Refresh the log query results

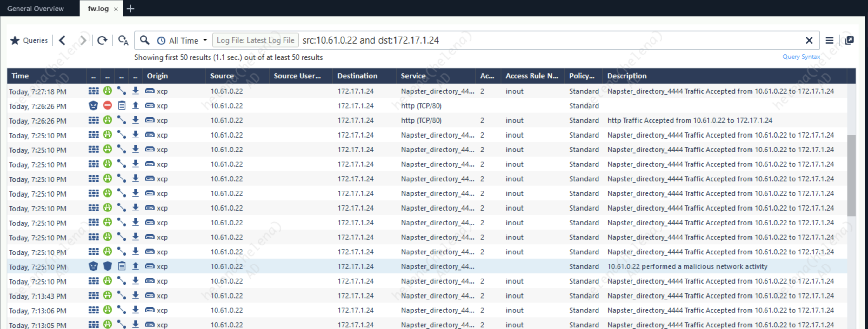tap(102, 40)
